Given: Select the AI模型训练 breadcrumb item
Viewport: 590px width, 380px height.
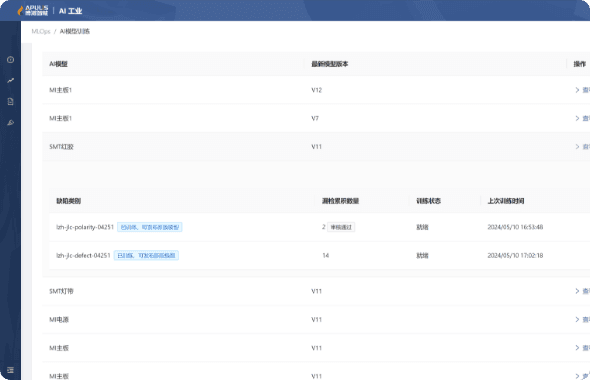Looking at the screenshot, I should pyautogui.click(x=75, y=31).
